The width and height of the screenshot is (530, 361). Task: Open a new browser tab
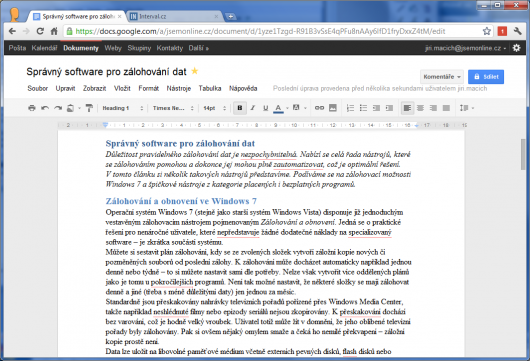point(231,16)
